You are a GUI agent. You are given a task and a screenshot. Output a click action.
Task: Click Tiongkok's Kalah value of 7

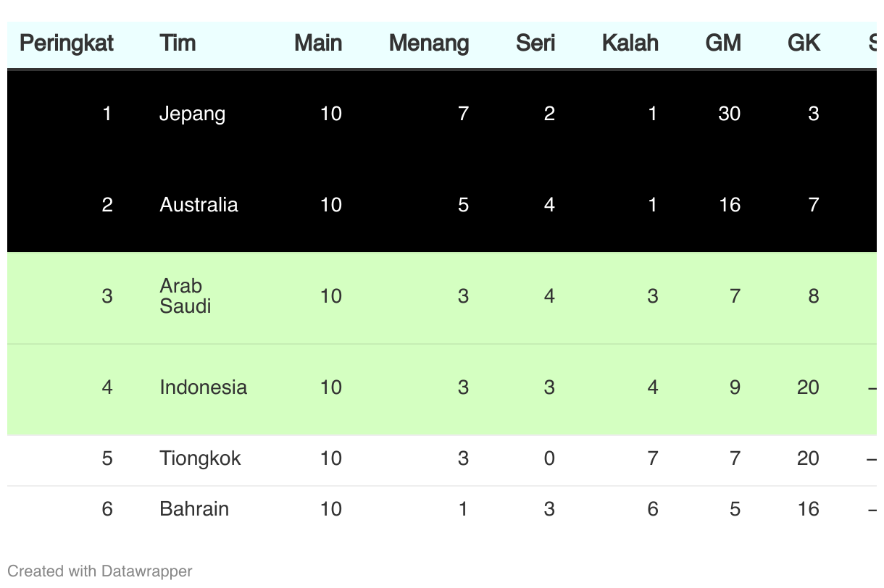(x=652, y=458)
